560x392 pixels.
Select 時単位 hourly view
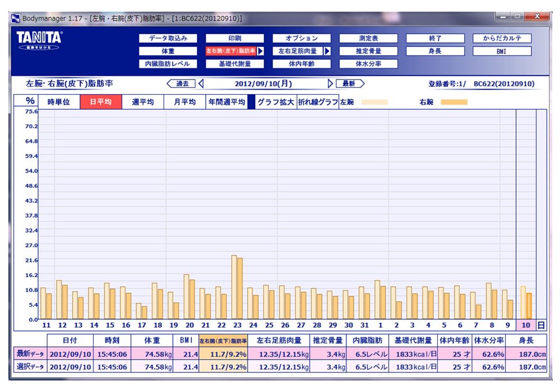[x=59, y=102]
